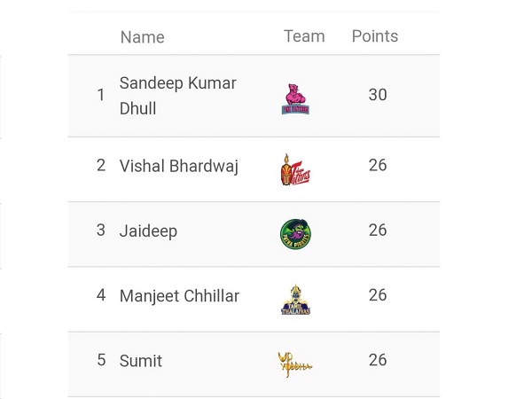The width and height of the screenshot is (532, 399).
Task: Click the Name column header
Action: (143, 37)
